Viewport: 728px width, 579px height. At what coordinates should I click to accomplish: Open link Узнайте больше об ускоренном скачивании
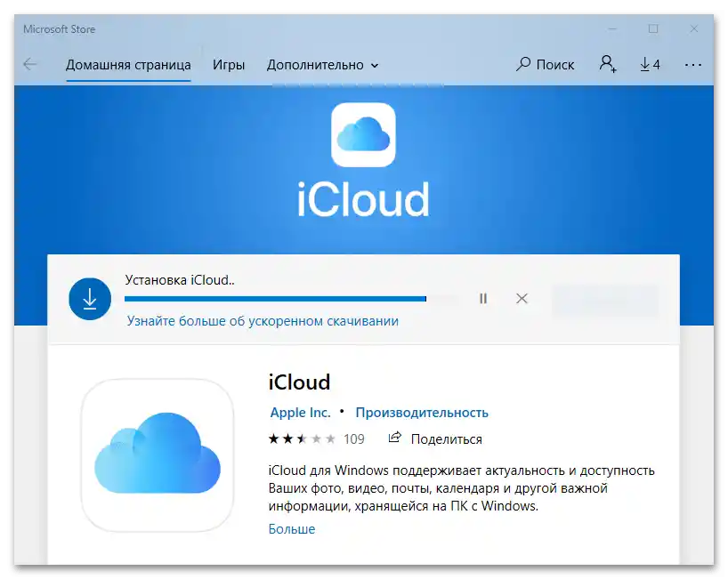point(263,321)
